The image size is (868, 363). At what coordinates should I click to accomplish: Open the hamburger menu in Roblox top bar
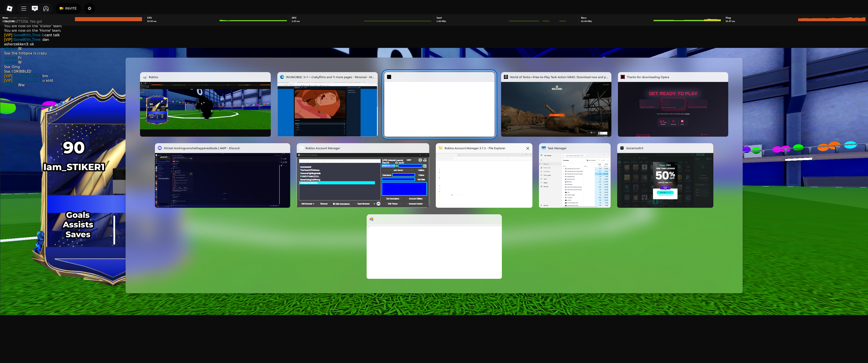23,8
